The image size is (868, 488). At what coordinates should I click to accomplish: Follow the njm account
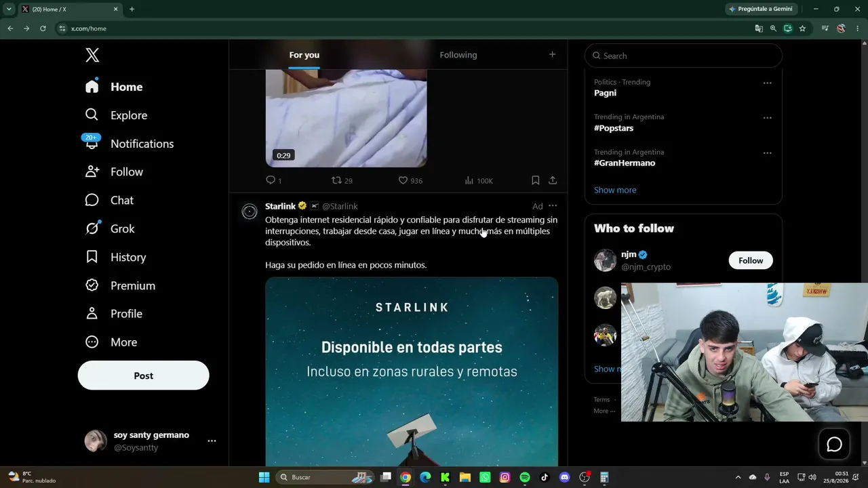pos(751,260)
